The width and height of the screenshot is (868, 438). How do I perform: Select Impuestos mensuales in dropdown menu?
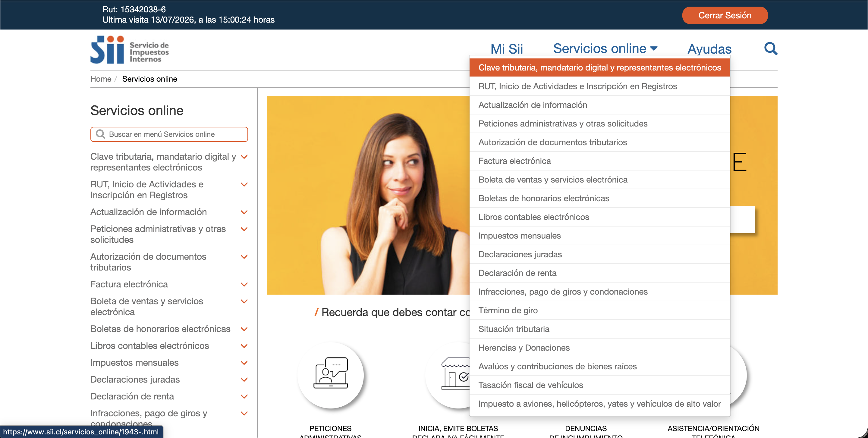pyautogui.click(x=600, y=236)
